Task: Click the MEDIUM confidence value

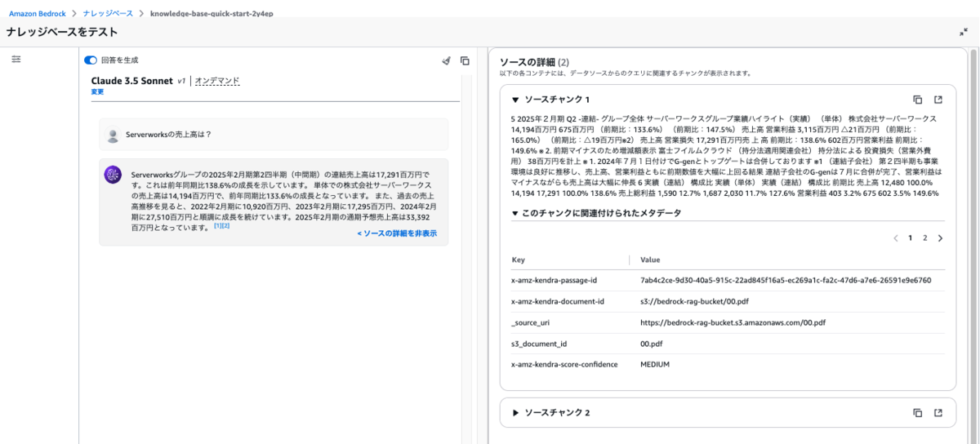Action: [x=655, y=364]
